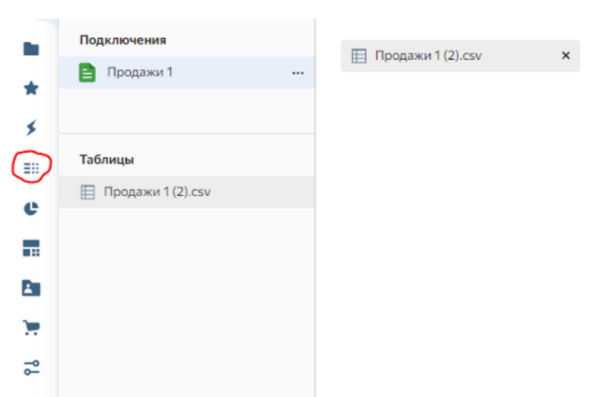Open the folder navigation icon
The height and width of the screenshot is (397, 591).
click(31, 49)
